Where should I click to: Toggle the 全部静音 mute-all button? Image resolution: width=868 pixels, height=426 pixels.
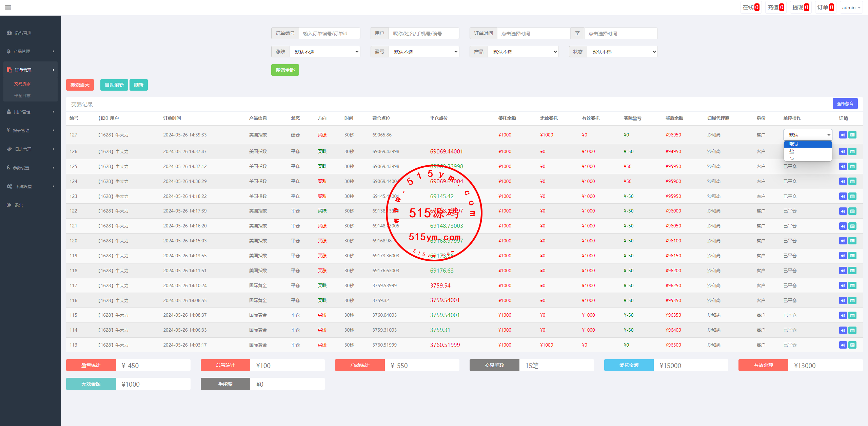[845, 104]
